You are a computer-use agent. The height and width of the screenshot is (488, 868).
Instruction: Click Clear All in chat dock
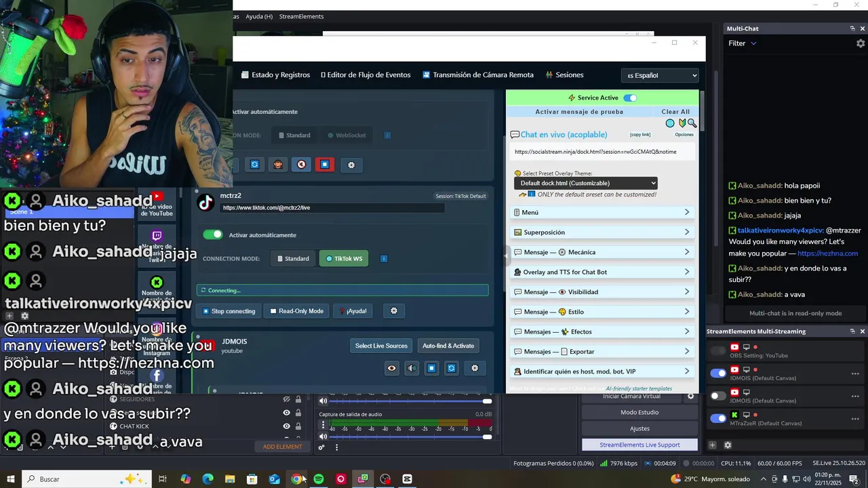[675, 112]
